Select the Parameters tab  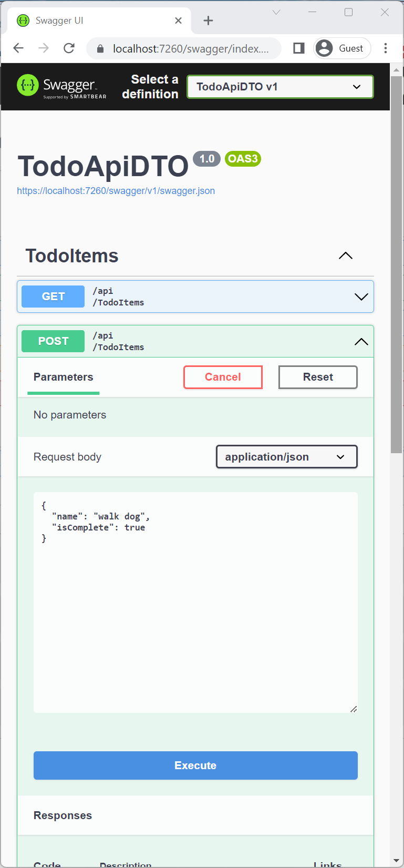click(63, 377)
